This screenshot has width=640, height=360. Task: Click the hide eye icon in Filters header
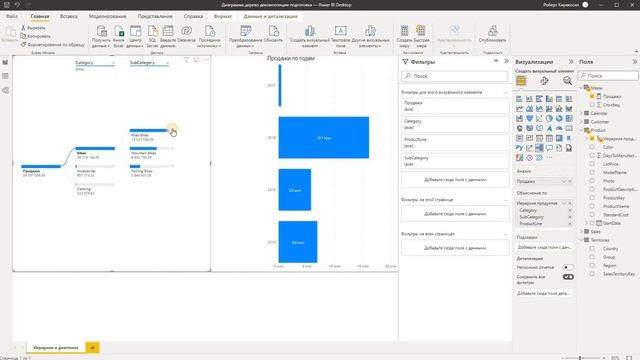[496, 61]
